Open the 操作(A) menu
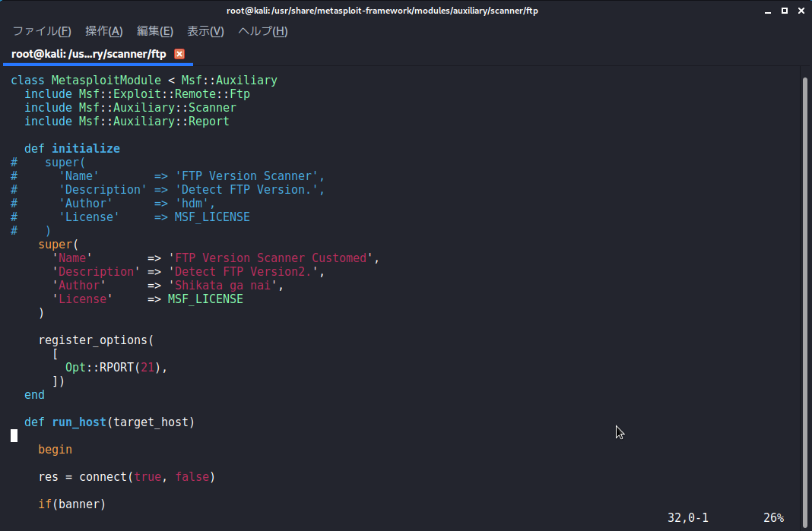Screen dimensions: 812x531 pyautogui.click(x=104, y=31)
